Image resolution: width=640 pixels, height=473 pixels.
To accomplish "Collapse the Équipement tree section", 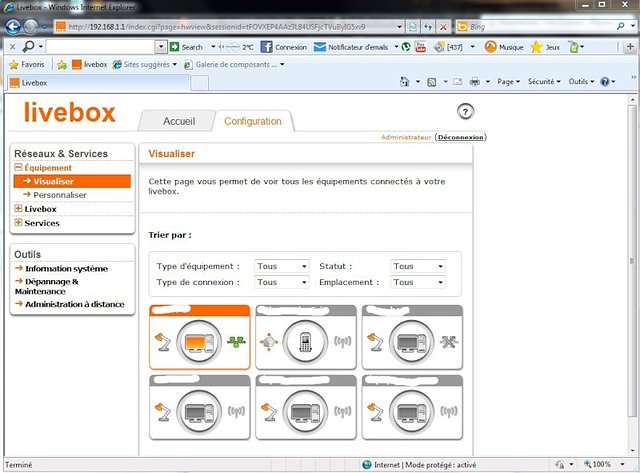I will click(19, 168).
